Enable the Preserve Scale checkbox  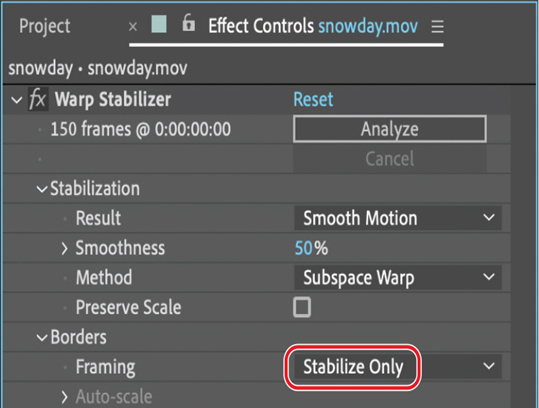pyautogui.click(x=302, y=307)
